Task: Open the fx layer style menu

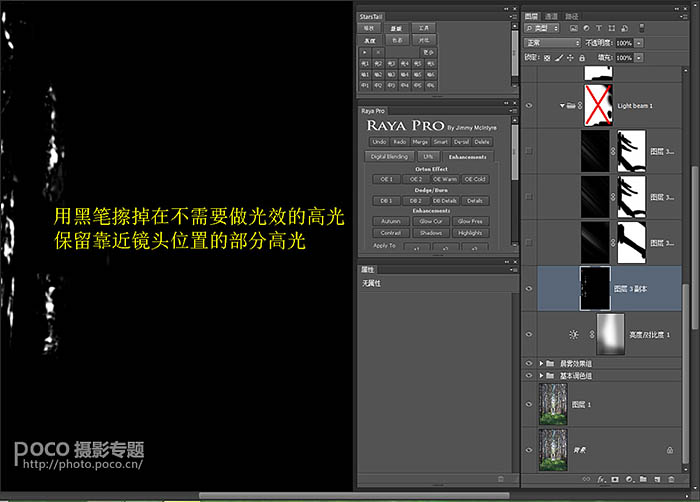Action: [601, 479]
